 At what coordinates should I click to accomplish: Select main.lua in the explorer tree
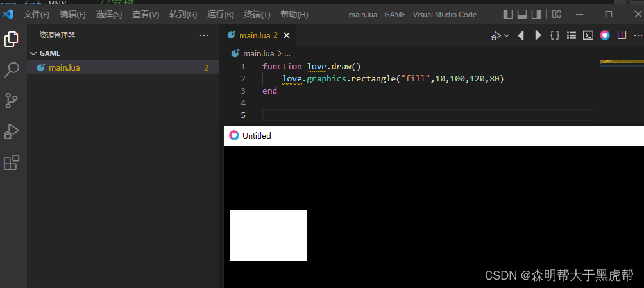(64, 67)
